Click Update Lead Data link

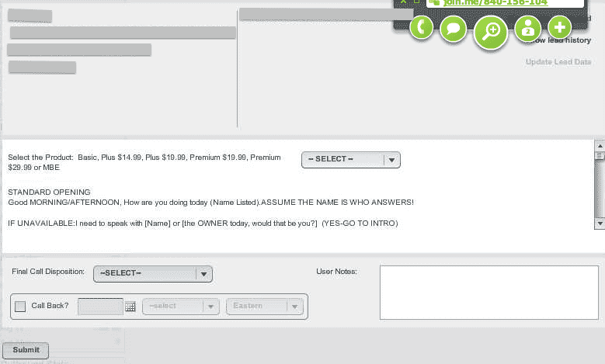pos(558,61)
